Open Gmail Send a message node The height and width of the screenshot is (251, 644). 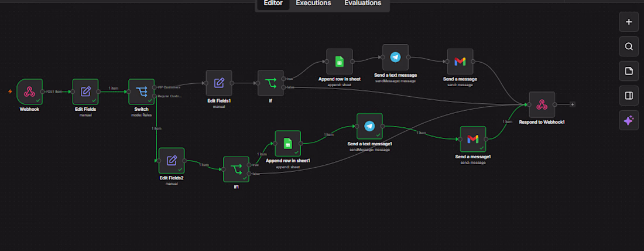460,62
